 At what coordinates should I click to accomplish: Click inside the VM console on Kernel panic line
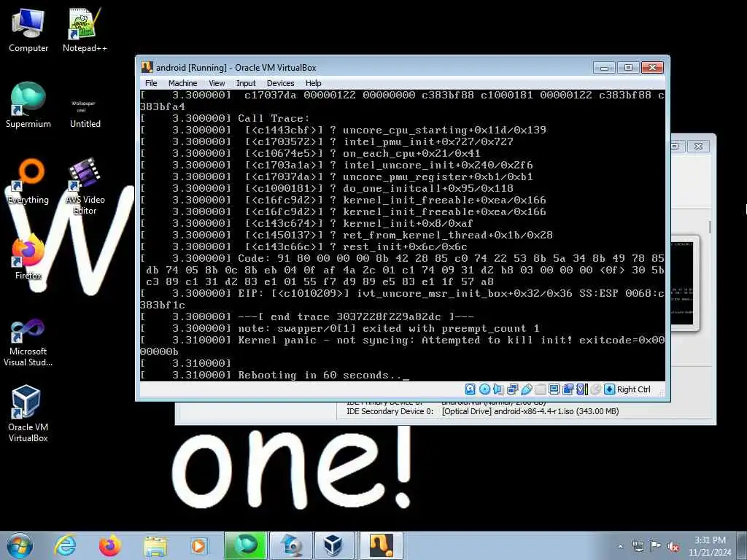(403, 340)
